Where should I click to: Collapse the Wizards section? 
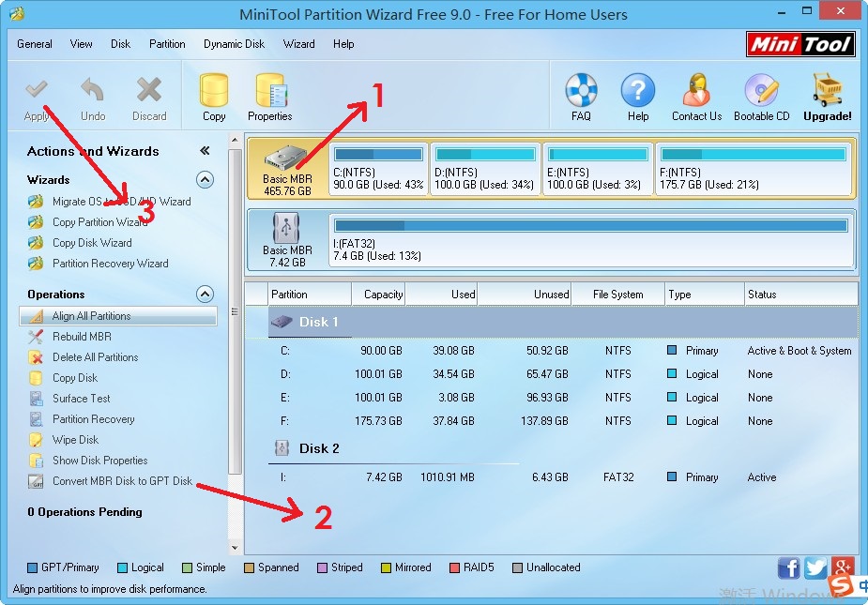[x=205, y=180]
